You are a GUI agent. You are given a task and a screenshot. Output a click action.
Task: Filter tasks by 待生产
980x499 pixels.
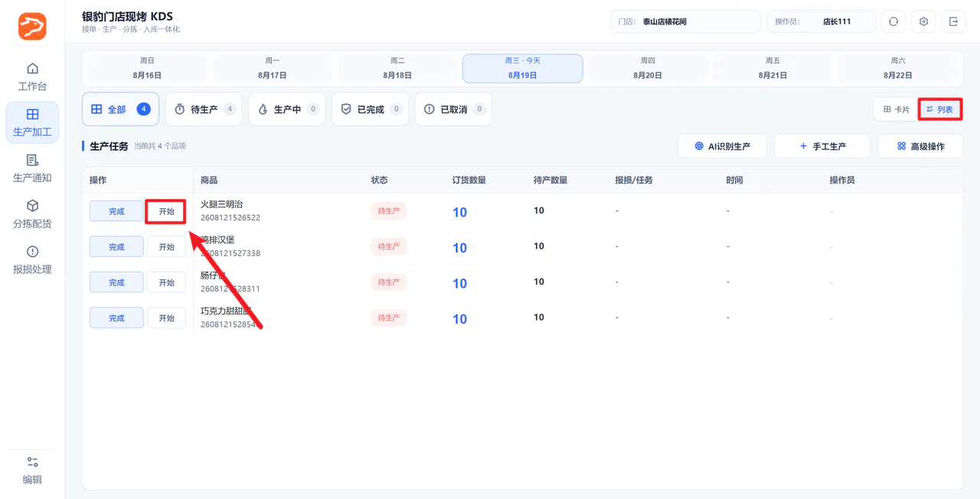[x=204, y=109]
